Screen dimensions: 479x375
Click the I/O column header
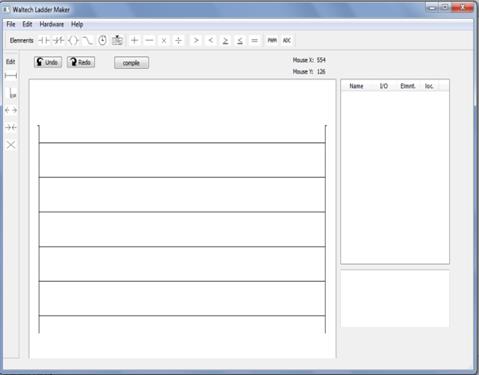click(x=383, y=86)
